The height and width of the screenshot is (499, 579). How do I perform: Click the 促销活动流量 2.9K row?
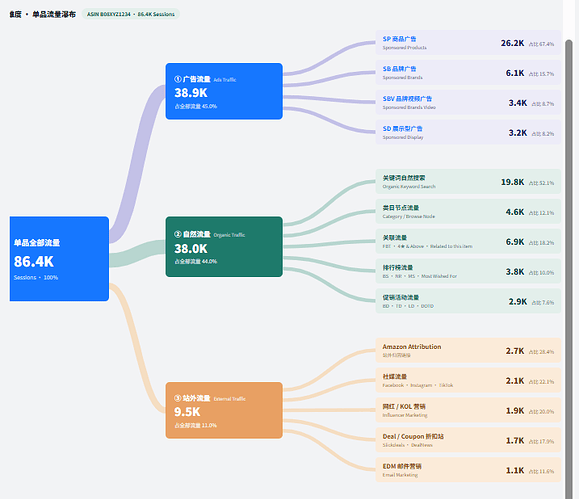pyautogui.click(x=468, y=301)
